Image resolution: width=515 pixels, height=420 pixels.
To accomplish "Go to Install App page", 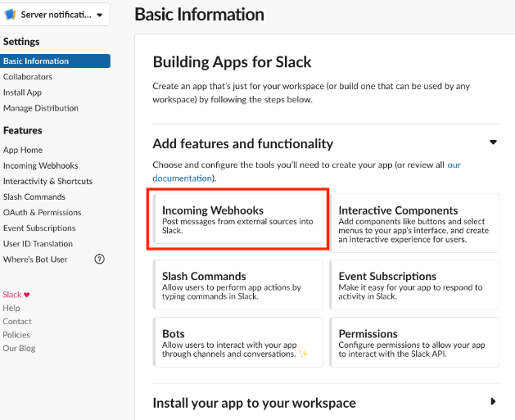I will pyautogui.click(x=22, y=93).
